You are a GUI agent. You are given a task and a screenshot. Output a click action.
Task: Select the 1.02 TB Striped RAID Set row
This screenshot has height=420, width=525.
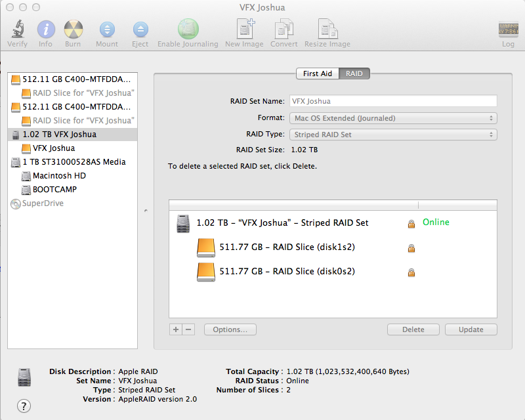[333, 223]
